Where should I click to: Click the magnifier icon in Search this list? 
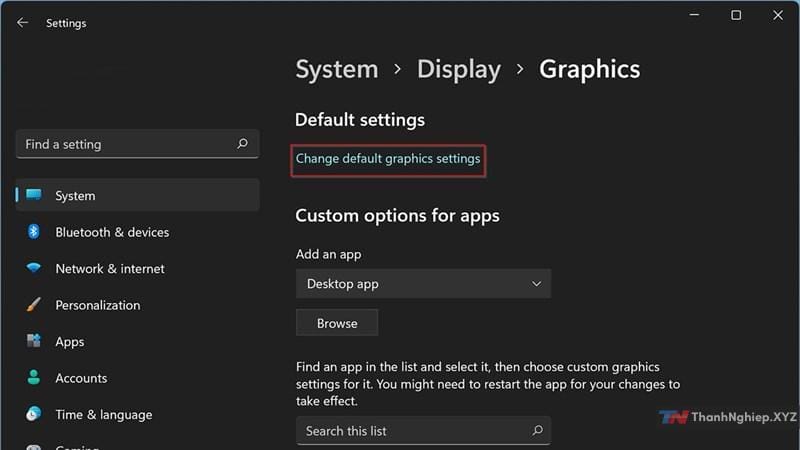537,431
